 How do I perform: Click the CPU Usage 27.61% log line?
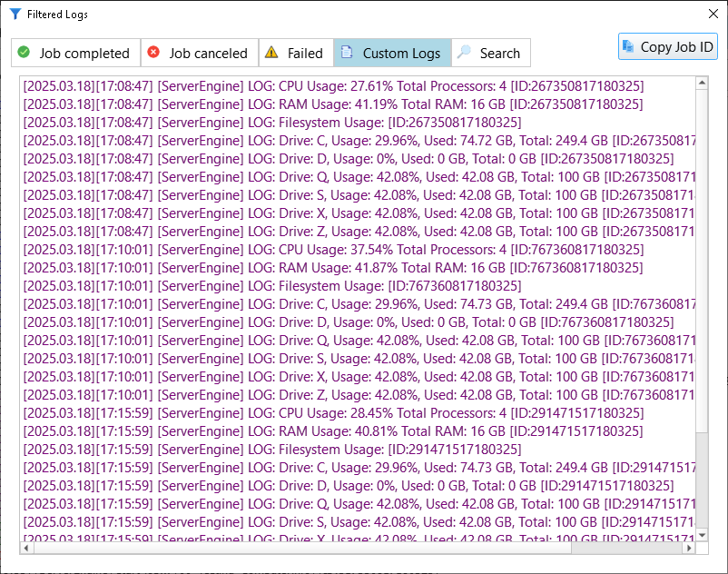click(333, 86)
